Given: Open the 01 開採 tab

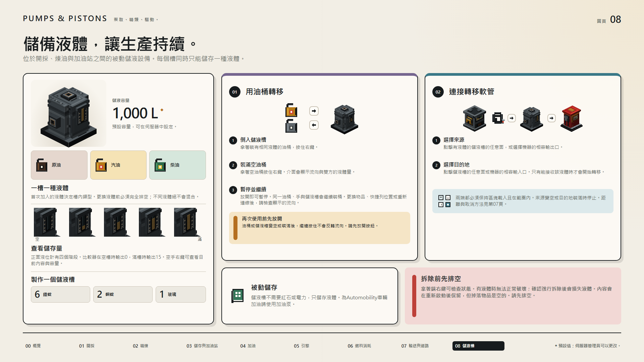Looking at the screenshot, I should pos(87,346).
